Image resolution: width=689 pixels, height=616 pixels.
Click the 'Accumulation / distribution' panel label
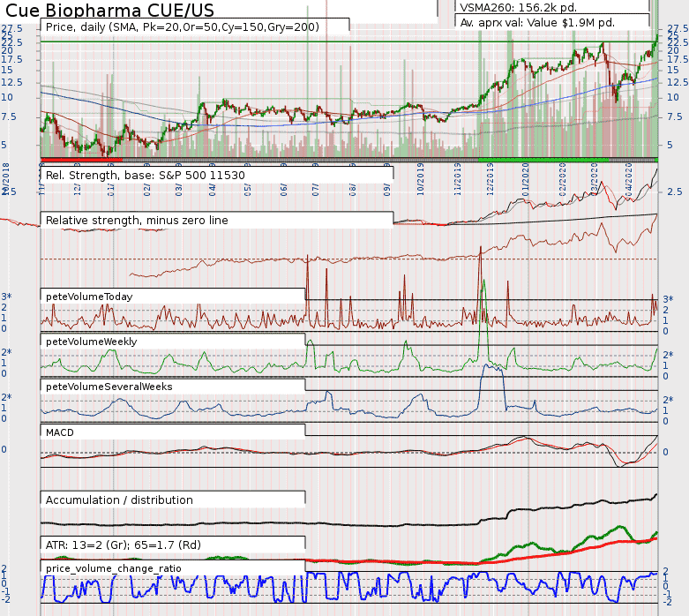click(x=119, y=500)
